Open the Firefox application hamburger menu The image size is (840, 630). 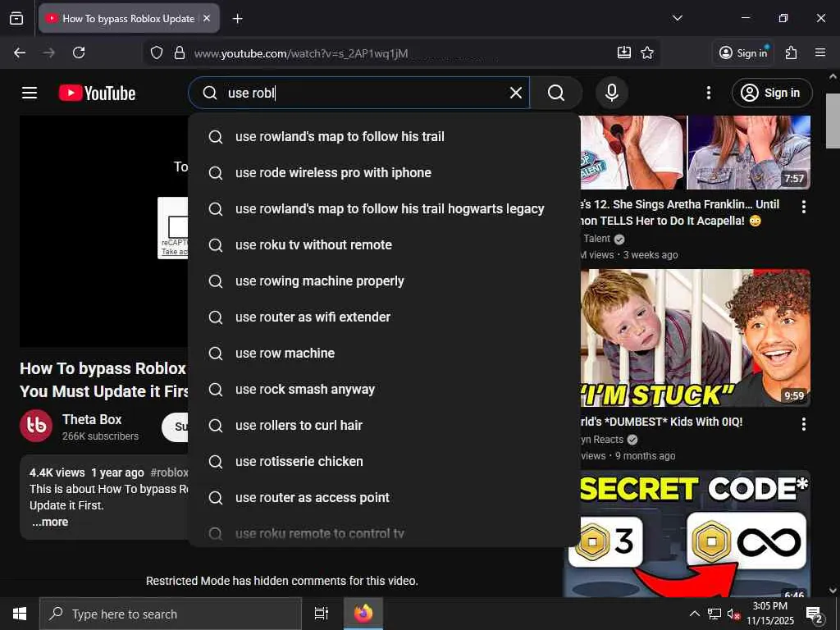tap(819, 52)
